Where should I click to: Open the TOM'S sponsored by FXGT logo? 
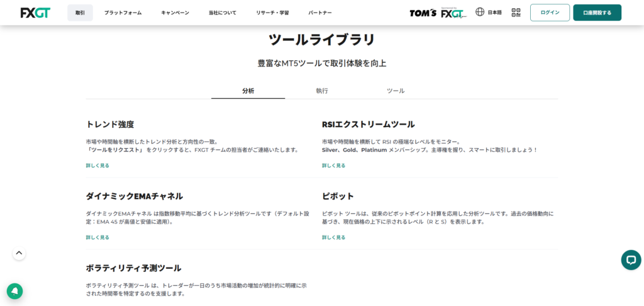coord(438,13)
